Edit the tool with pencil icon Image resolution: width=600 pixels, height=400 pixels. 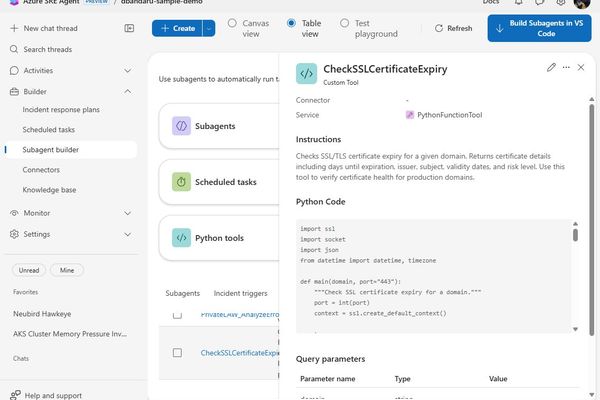(551, 67)
